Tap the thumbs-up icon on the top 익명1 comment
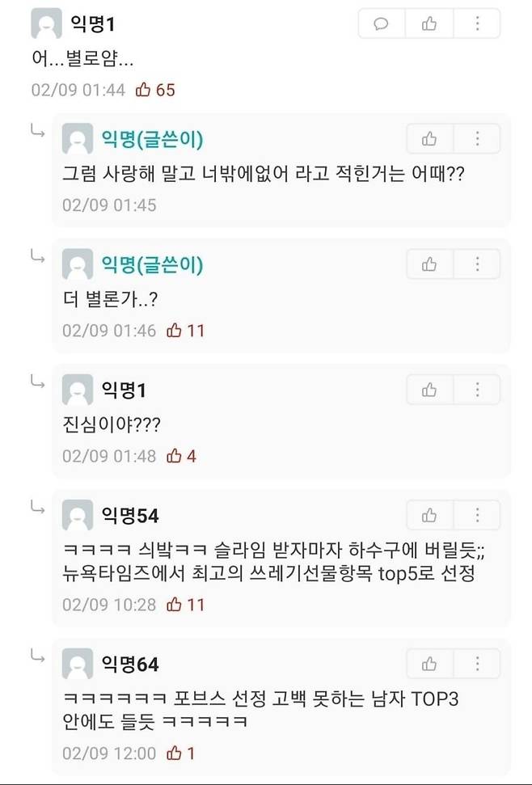The height and width of the screenshot is (785, 532). [x=429, y=23]
